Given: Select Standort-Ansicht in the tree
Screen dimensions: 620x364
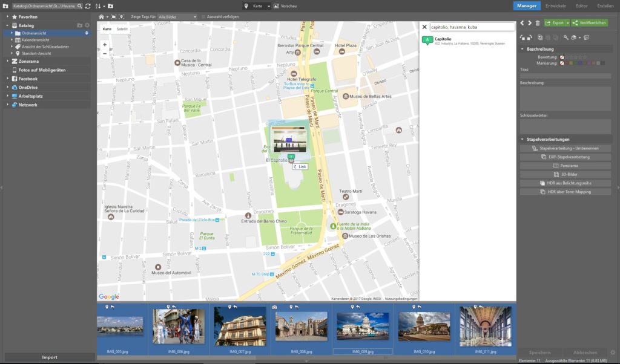Looking at the screenshot, I should [36, 53].
